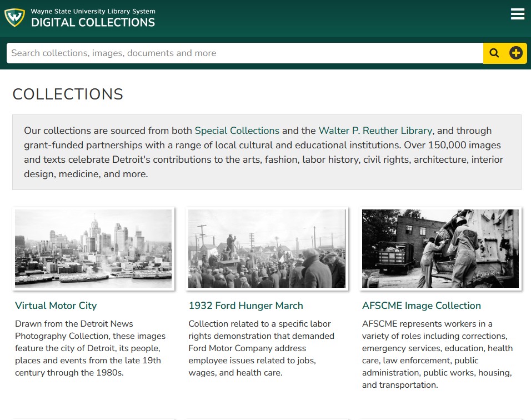531x420 pixels.
Task: Open 1932 Ford Hunger March title
Action: (x=246, y=306)
